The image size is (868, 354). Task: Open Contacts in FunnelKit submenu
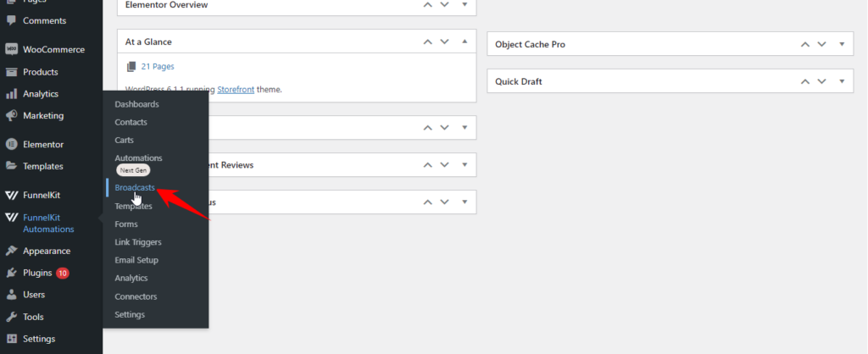coord(131,122)
